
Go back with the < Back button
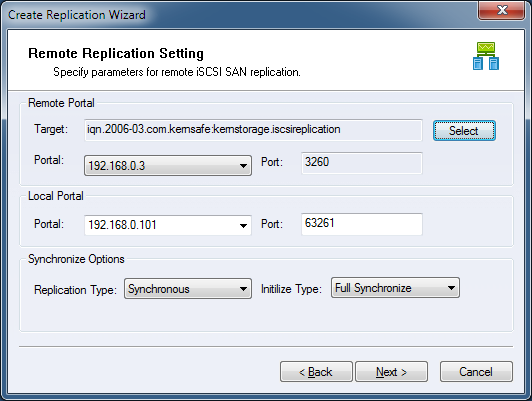click(x=316, y=371)
